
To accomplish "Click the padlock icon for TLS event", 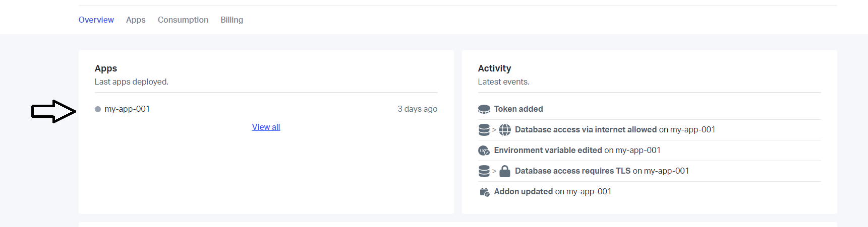I will (x=505, y=171).
